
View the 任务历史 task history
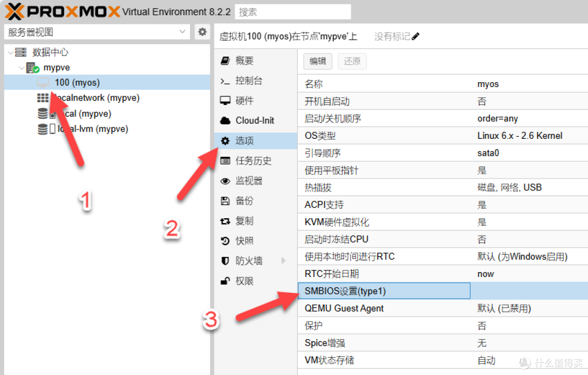(257, 161)
